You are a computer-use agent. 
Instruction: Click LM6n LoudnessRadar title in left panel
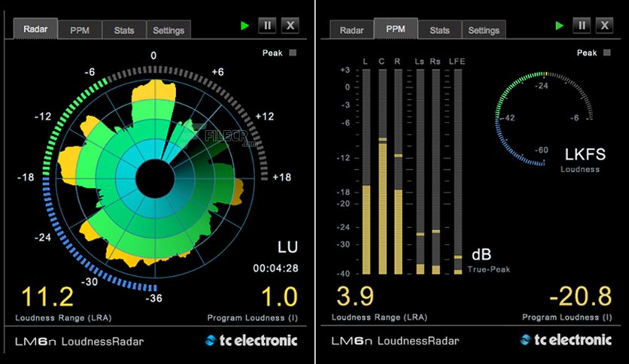80,341
